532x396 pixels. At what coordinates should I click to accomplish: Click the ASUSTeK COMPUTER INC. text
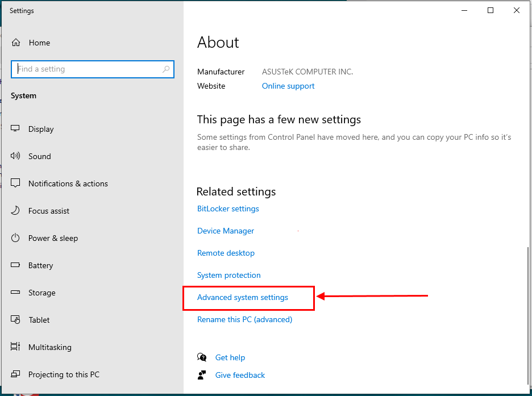tap(307, 72)
